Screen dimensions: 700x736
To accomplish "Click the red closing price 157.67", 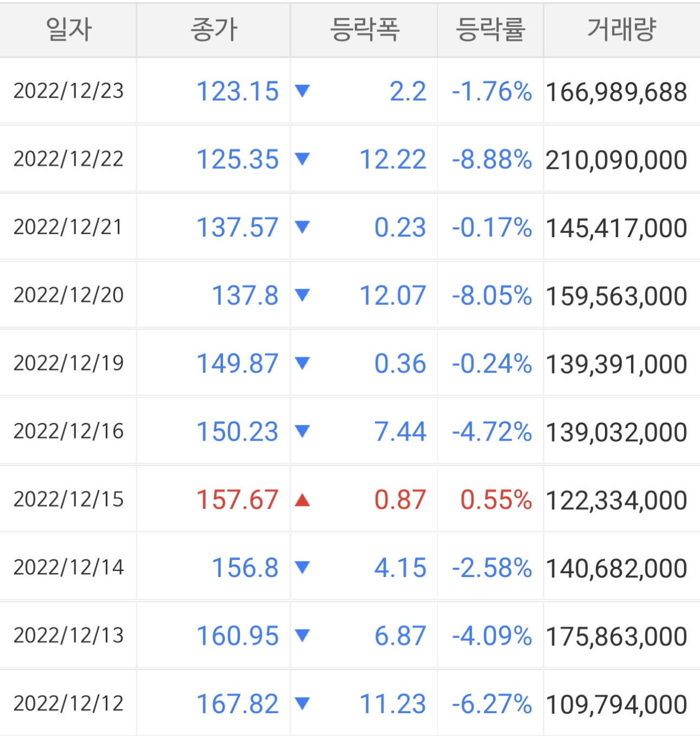I will pos(238,500).
